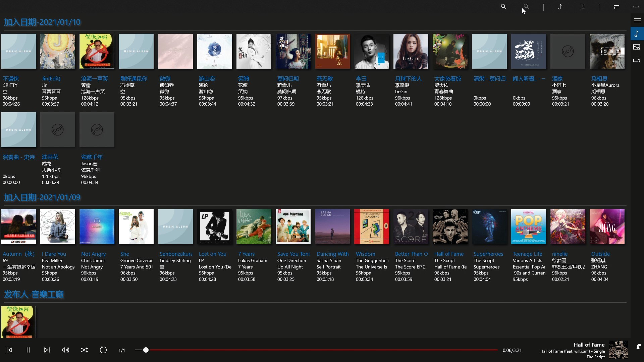Zoom out the album grid
This screenshot has height=362, width=644.
[x=503, y=7]
